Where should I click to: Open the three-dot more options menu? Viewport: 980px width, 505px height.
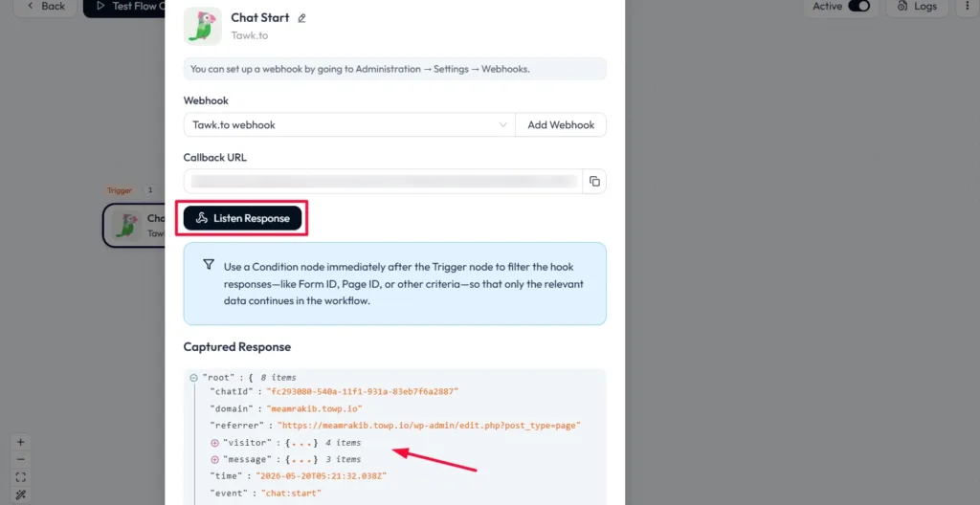968,7
